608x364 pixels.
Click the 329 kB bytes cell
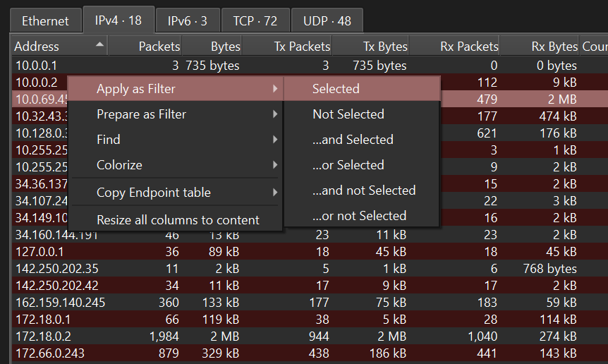click(x=221, y=353)
